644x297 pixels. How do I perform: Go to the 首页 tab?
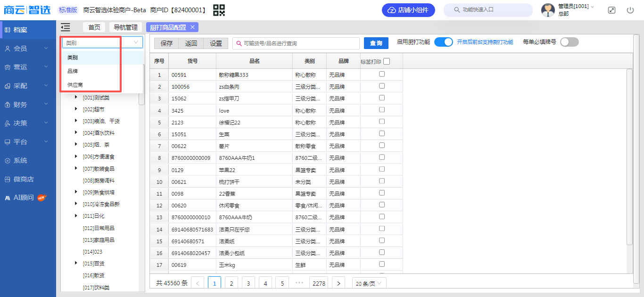pyautogui.click(x=94, y=27)
